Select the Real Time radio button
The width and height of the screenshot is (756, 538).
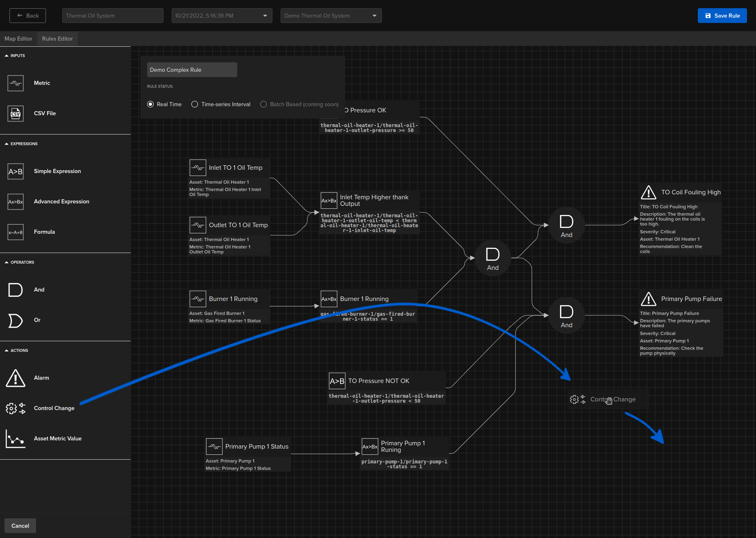point(150,105)
